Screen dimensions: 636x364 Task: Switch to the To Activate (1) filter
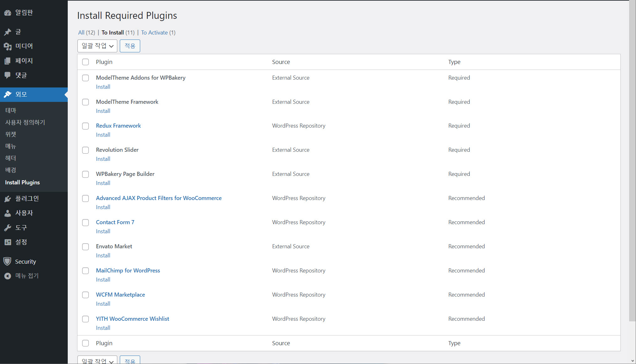[158, 33]
